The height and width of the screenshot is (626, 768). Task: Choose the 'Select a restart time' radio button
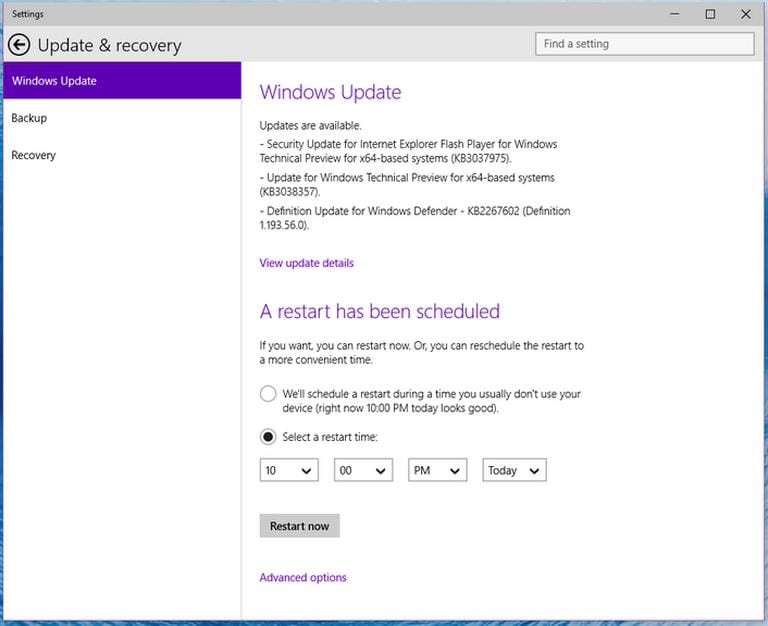(268, 437)
